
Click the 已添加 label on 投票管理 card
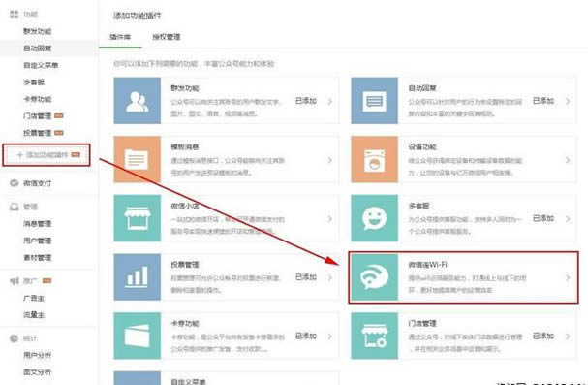(306, 277)
